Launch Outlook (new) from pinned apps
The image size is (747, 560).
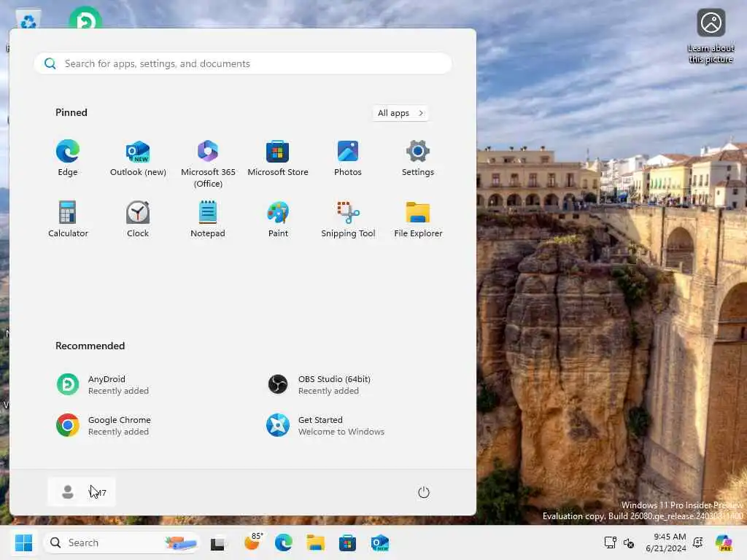pos(138,159)
